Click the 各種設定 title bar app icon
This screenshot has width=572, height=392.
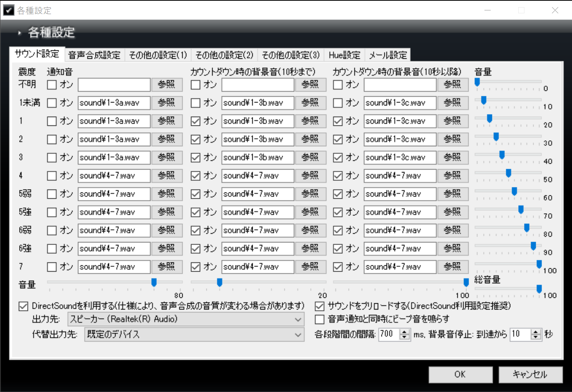[8, 10]
